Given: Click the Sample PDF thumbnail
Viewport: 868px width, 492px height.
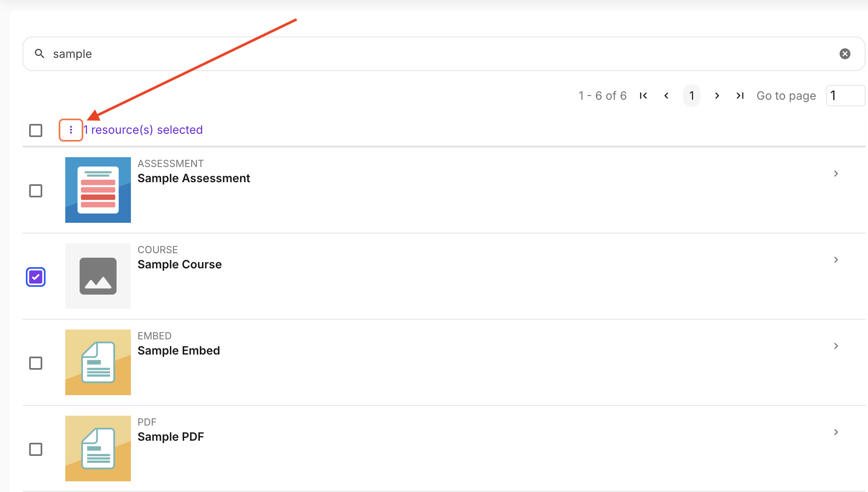Looking at the screenshot, I should click(x=98, y=449).
